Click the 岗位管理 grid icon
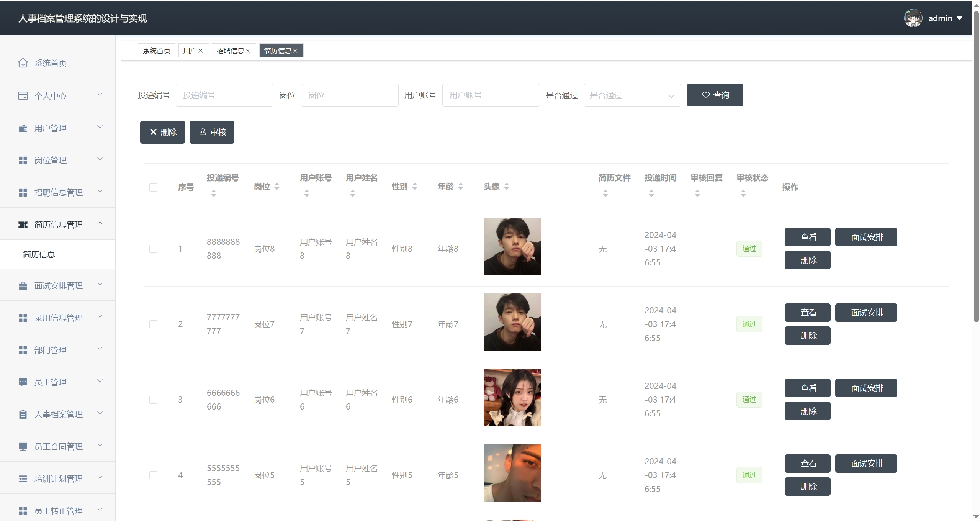980x521 pixels. (23, 161)
